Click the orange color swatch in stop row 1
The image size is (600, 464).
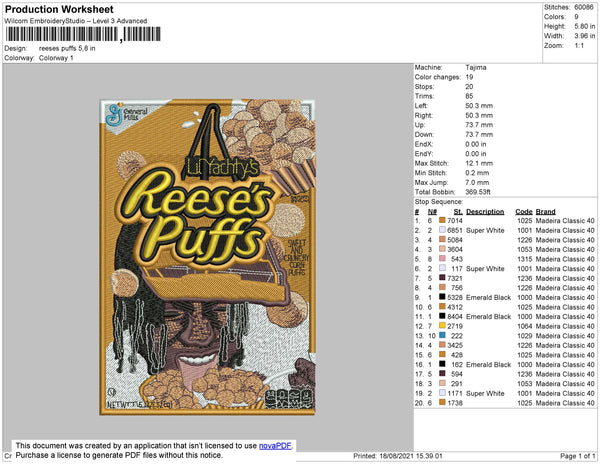pyautogui.click(x=442, y=220)
